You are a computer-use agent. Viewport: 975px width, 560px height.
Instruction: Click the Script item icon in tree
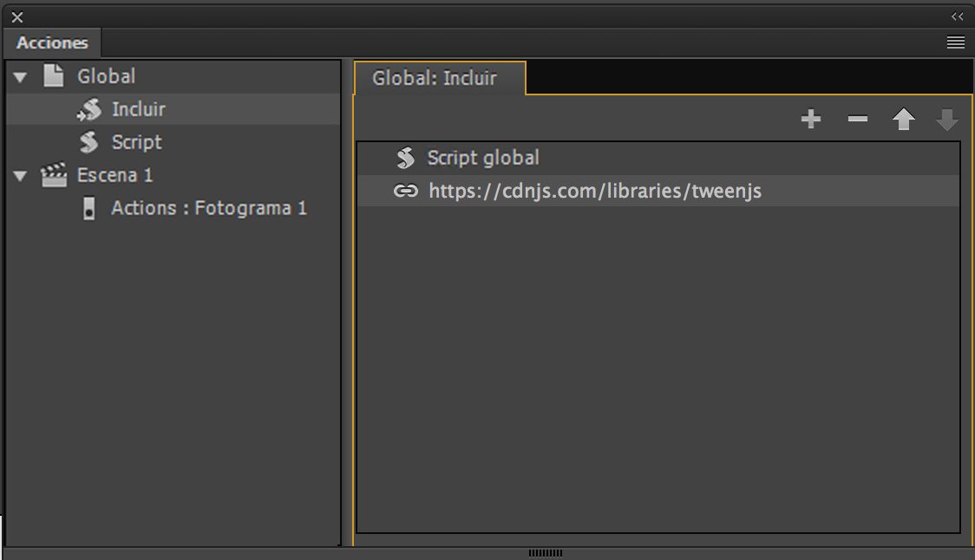89,142
